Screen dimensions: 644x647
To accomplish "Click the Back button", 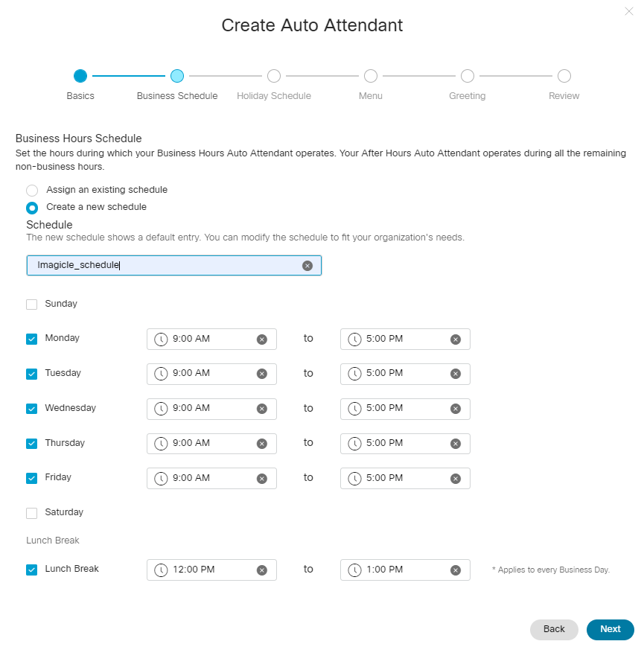I will coord(554,629).
